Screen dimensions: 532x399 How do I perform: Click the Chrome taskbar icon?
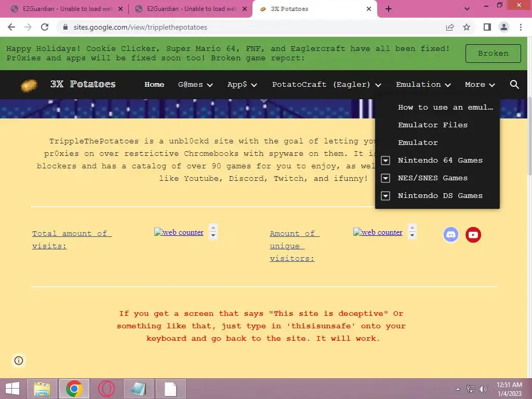coord(74,389)
